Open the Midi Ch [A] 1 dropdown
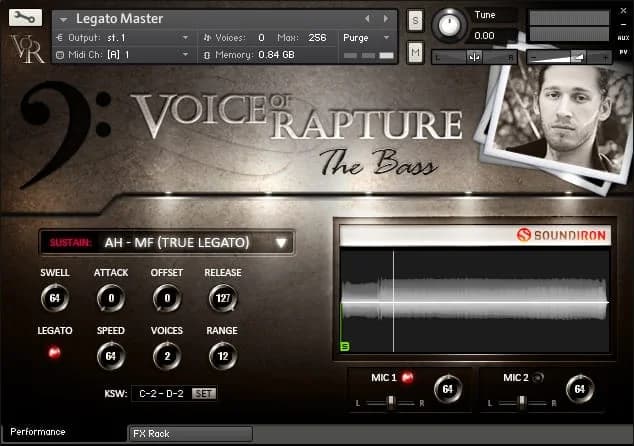Screen dimensions: 634x446 click(x=185, y=54)
